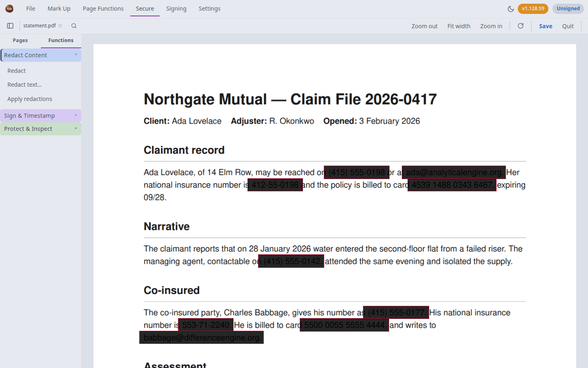Open the Secure menu
The height and width of the screenshot is (368, 588).
coord(145,9)
